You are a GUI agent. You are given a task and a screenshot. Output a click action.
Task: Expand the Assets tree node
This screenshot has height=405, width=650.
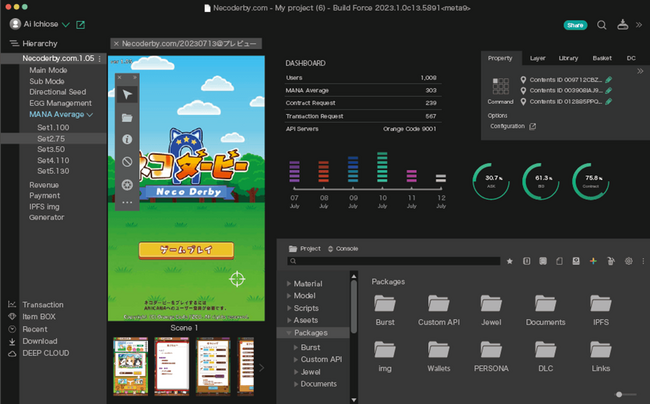(289, 320)
